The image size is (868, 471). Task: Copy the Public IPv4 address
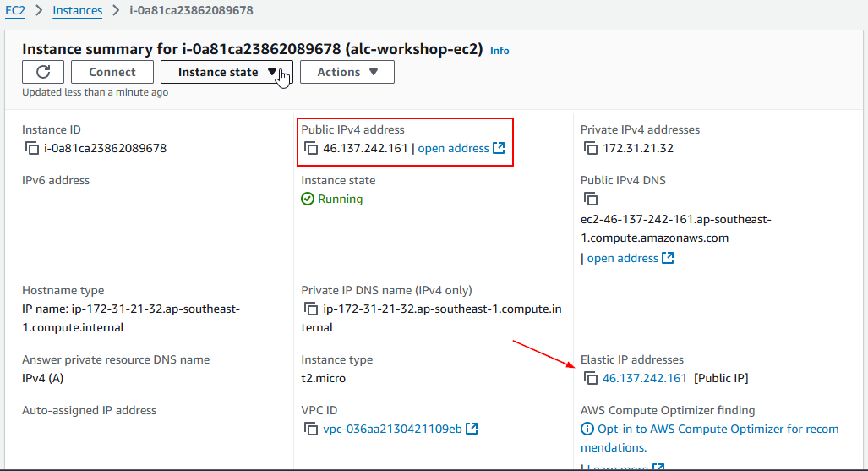coord(311,149)
